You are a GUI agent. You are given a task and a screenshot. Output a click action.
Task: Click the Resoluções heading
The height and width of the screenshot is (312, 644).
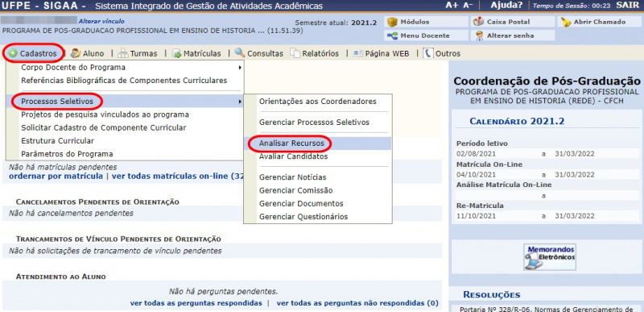click(492, 295)
